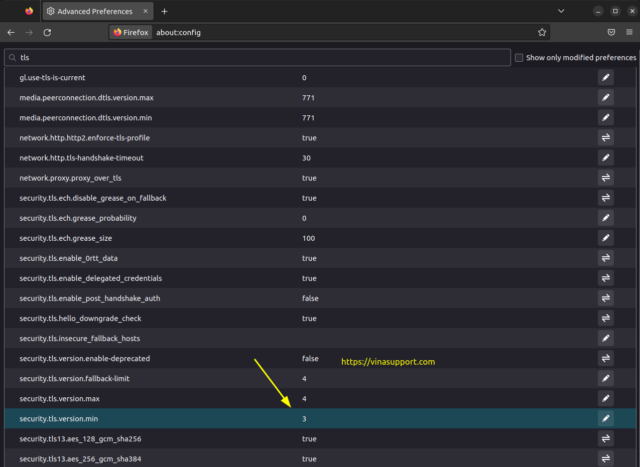Reload the page

pyautogui.click(x=49, y=32)
